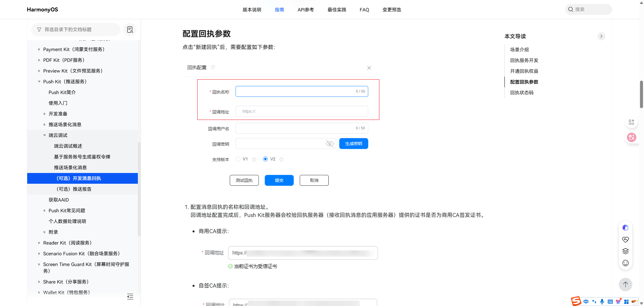Viewport: 644px width, 306px height.
Task: Expand the Wallet Kit tree node
Action: (x=39, y=293)
